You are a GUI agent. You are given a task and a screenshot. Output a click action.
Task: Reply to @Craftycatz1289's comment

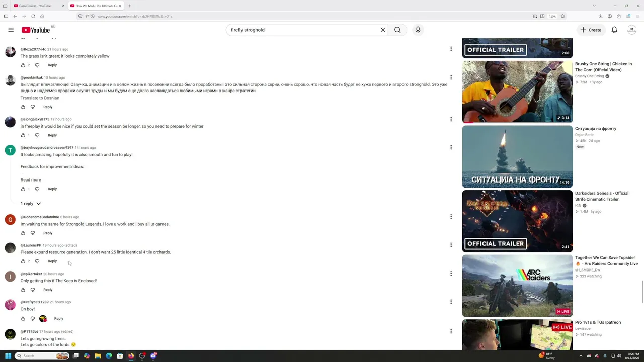(x=59, y=319)
